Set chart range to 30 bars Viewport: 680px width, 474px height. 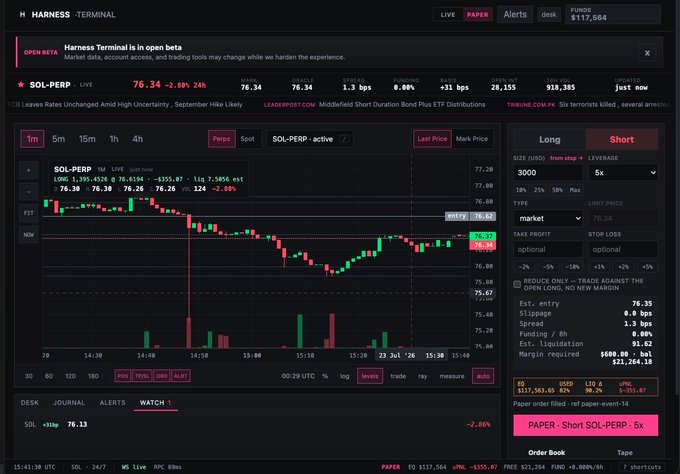coord(29,376)
